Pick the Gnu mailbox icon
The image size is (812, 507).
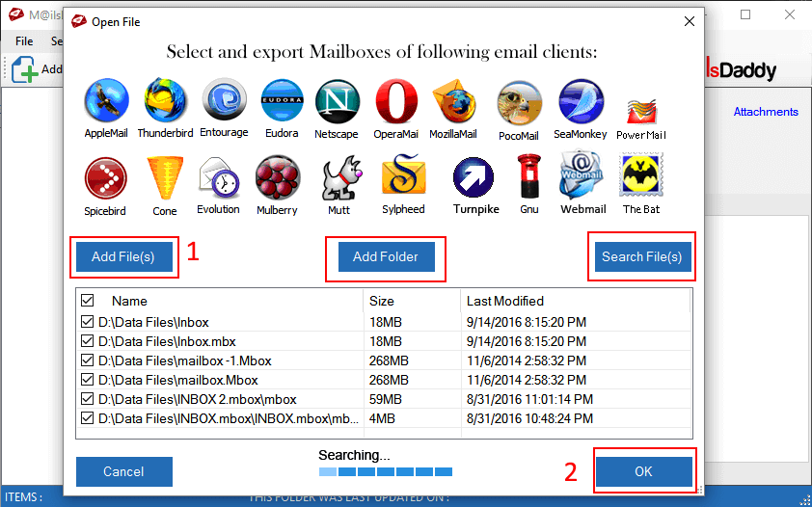[x=529, y=176]
